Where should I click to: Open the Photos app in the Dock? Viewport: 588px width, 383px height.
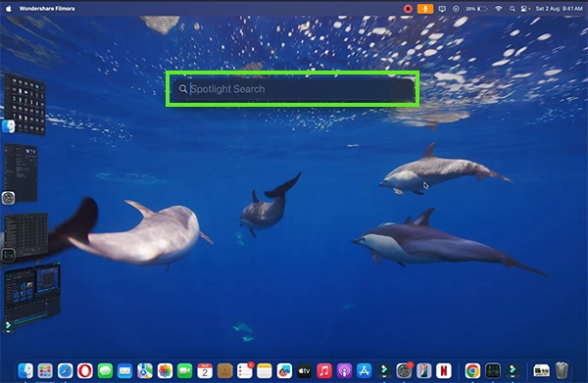coord(165,371)
